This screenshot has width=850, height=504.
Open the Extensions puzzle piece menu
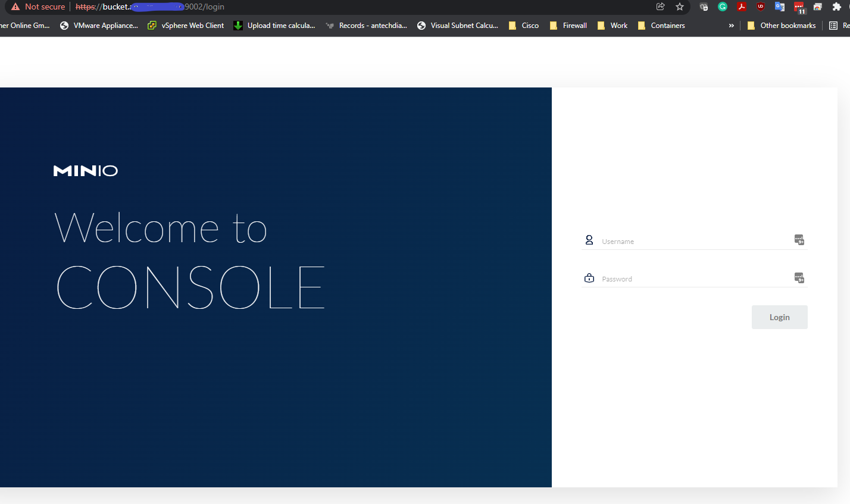tap(836, 7)
